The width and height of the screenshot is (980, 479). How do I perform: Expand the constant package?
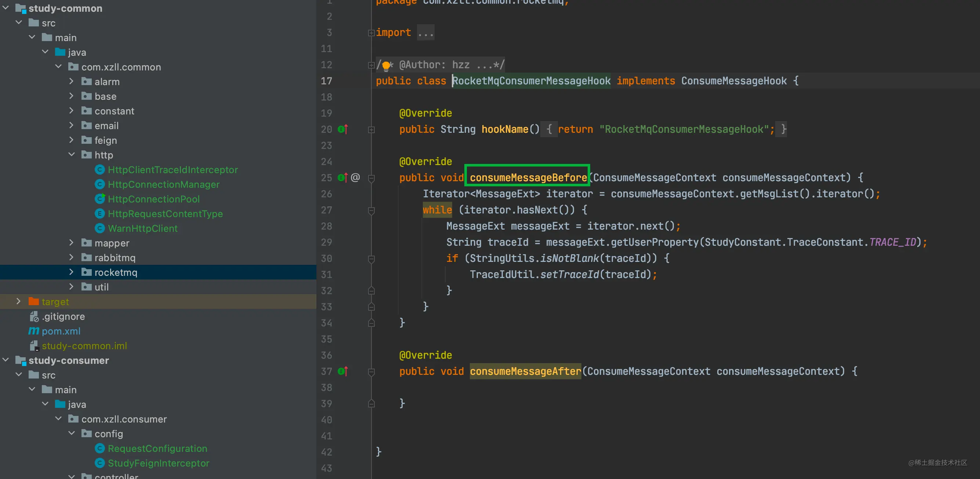pyautogui.click(x=71, y=110)
